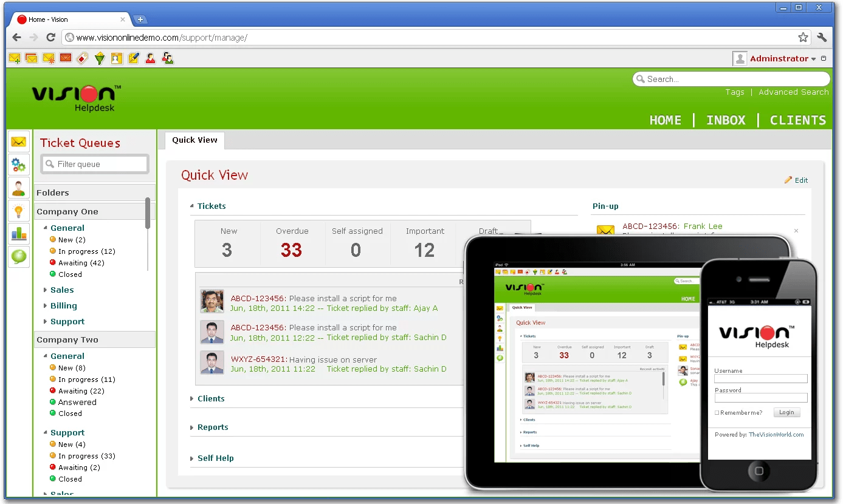Open the Settings gears icon in sidebar
This screenshot has width=843, height=504.
point(18,165)
